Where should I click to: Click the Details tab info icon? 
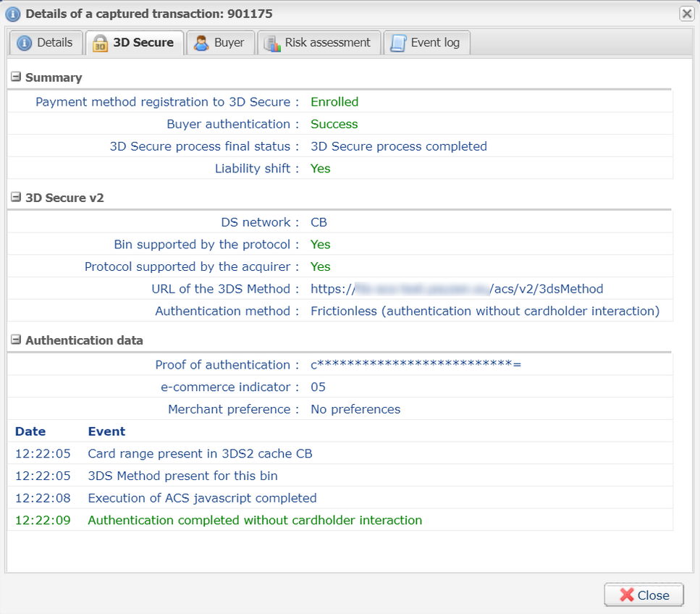(24, 43)
